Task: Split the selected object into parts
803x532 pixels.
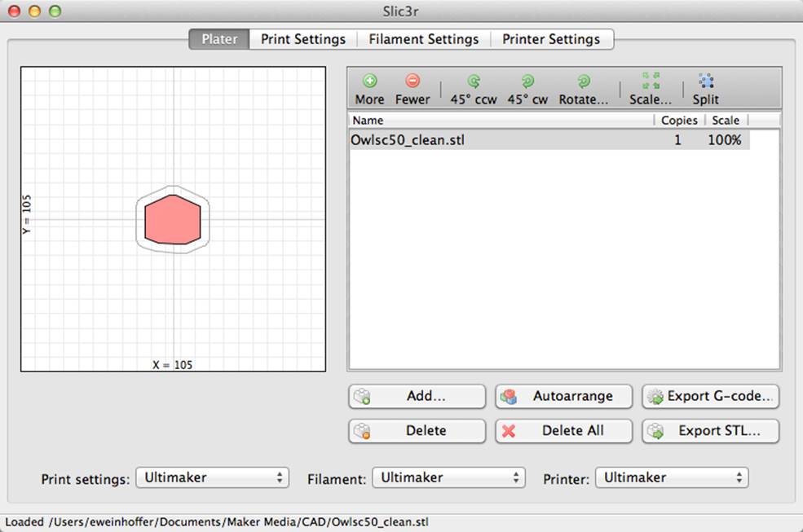Action: click(x=706, y=89)
